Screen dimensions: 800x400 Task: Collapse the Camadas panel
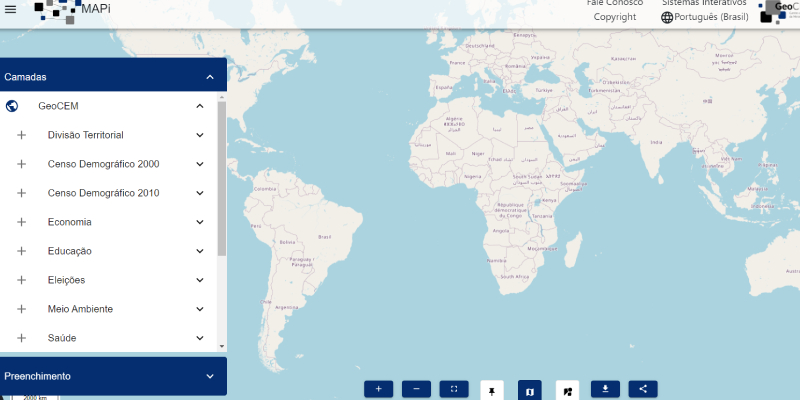click(210, 77)
